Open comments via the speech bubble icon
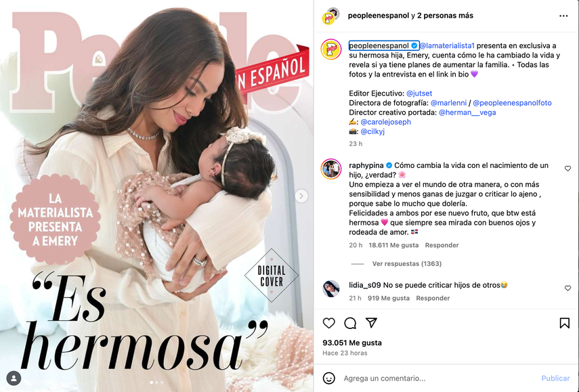Viewport: 579px width, 392px height. pyautogui.click(x=350, y=323)
